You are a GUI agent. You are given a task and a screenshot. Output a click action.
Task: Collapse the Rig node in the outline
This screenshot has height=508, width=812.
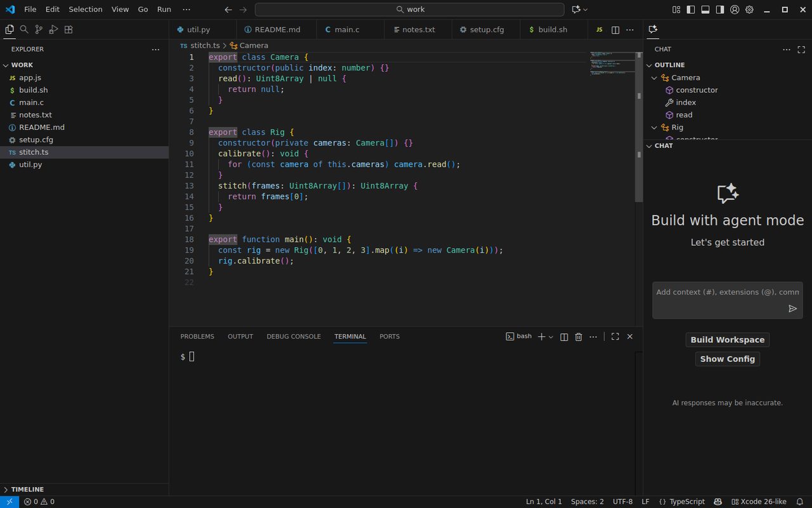[655, 128]
